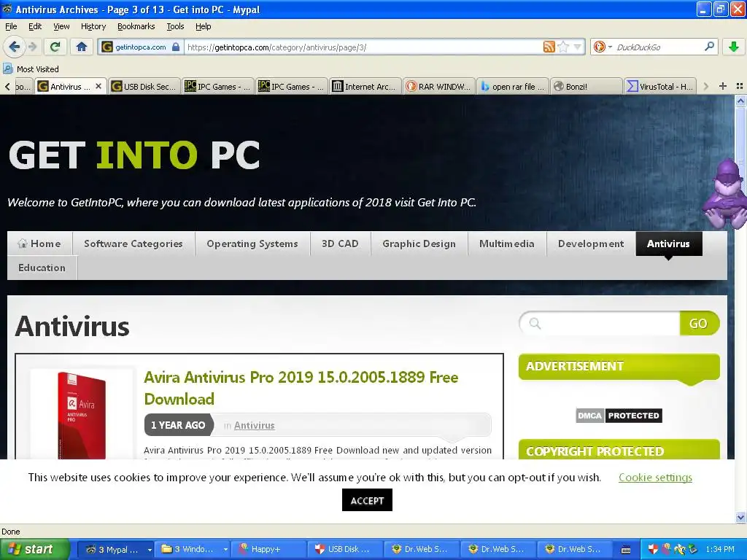
Task: Click the Avira Antivirus Pro box thumbnail
Action: point(82,414)
